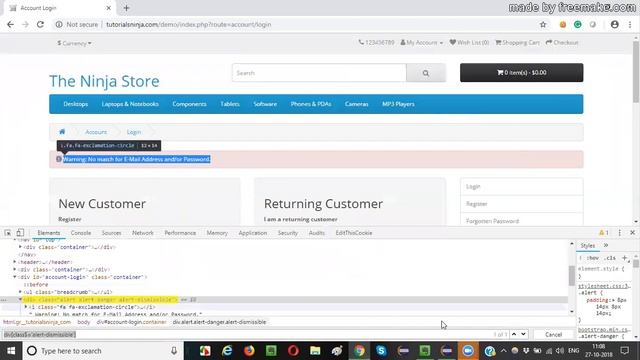Viewport: 640px width, 360px height.
Task: Toggle the DevTools device toolbar icon
Action: [x=20, y=233]
